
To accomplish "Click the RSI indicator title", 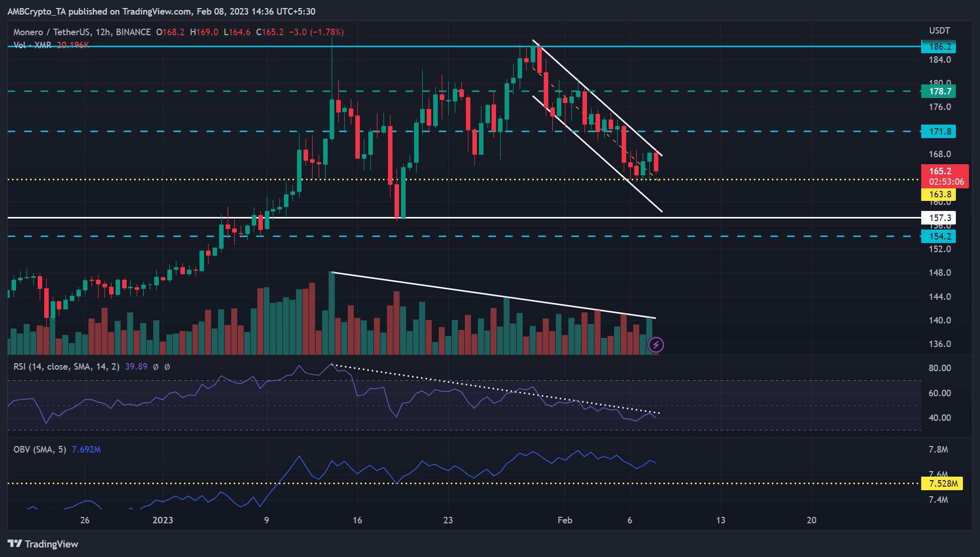I will (66, 367).
